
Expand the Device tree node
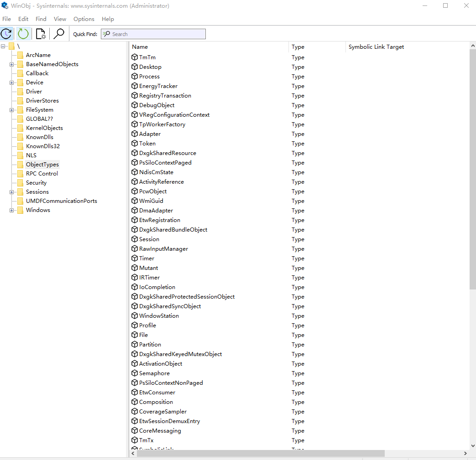point(11,83)
